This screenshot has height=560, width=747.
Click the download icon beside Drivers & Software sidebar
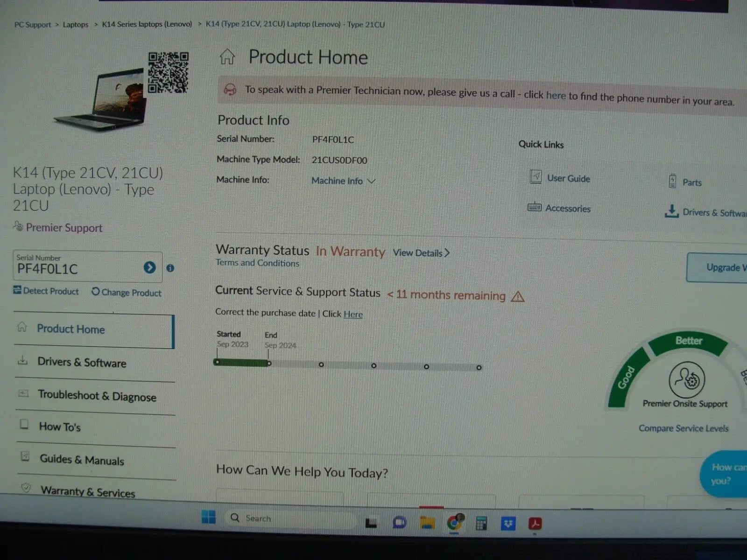[22, 360]
